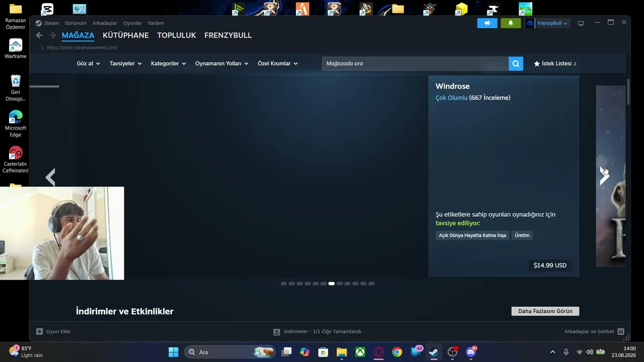644x362 pixels.
Task: Expand the Özel Kısımlar dropdown
Action: tap(278, 64)
